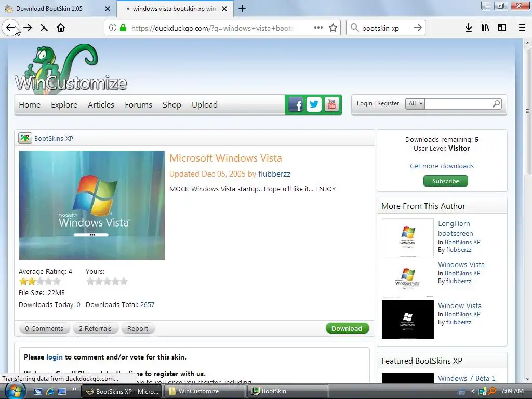The image size is (532, 399).
Task: Open author flubberzz profile beside Updated date
Action: tap(274, 174)
